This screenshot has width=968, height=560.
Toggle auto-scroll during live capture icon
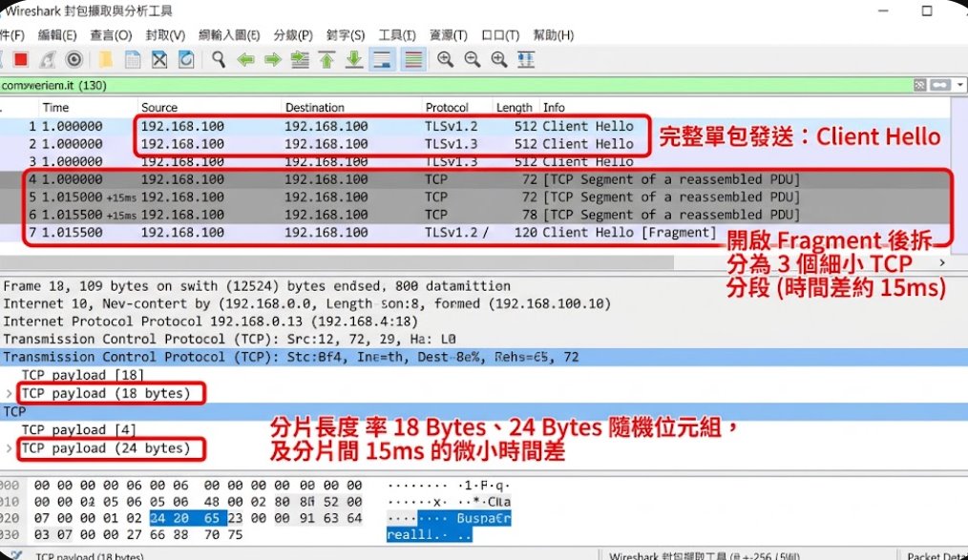tap(382, 59)
